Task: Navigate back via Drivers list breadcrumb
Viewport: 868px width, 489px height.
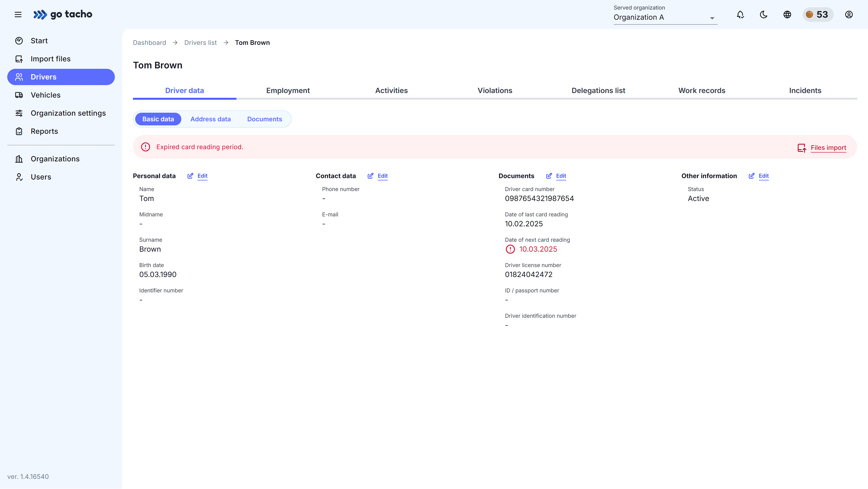Action: click(x=200, y=43)
